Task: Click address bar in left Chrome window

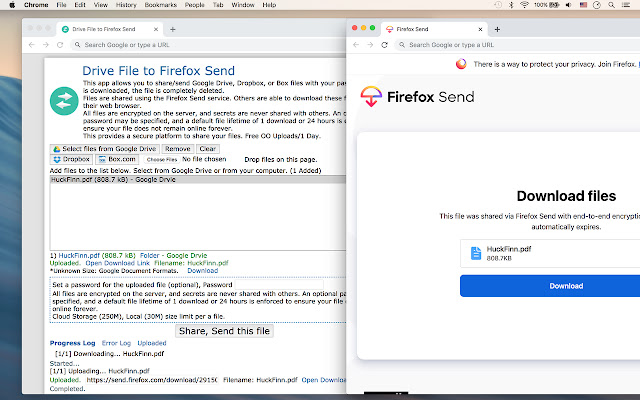Action: click(x=208, y=45)
